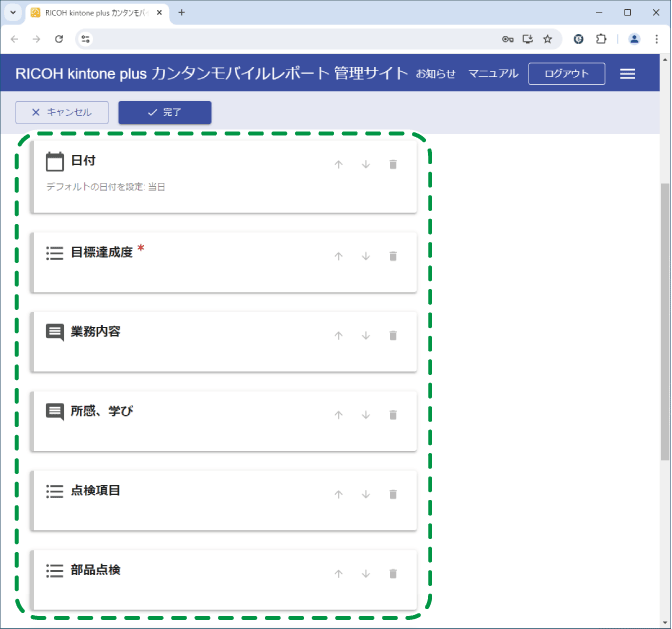The image size is (672, 629).
Task: Delete the 点検項目 field
Action: [x=393, y=494]
